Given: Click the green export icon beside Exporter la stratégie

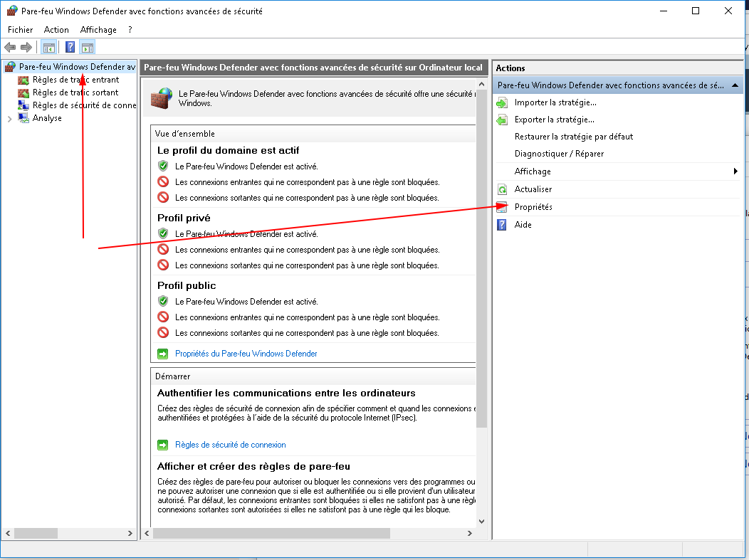Looking at the screenshot, I should tap(502, 120).
